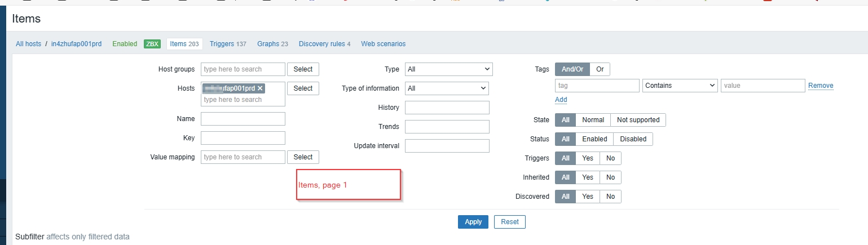This screenshot has width=868, height=245.
Task: Set State filter to Not supported
Action: tap(638, 120)
